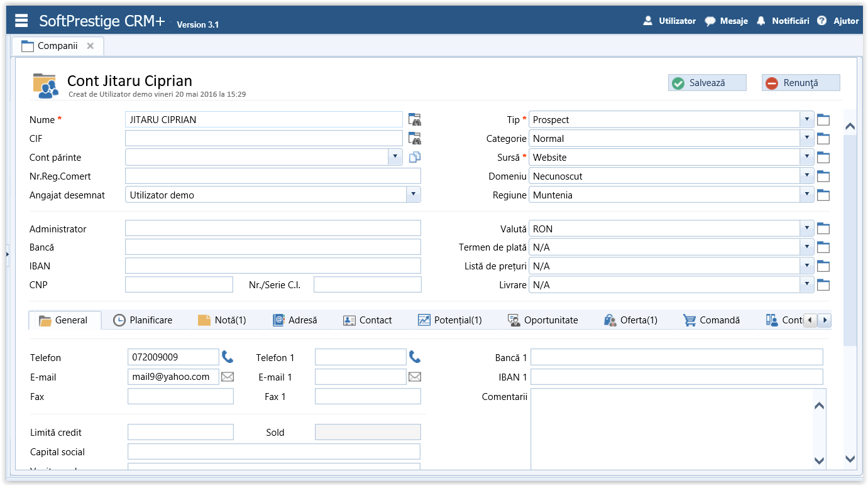The image size is (868, 486).
Task: Open the Regiune list folder icon
Action: pyautogui.click(x=823, y=195)
